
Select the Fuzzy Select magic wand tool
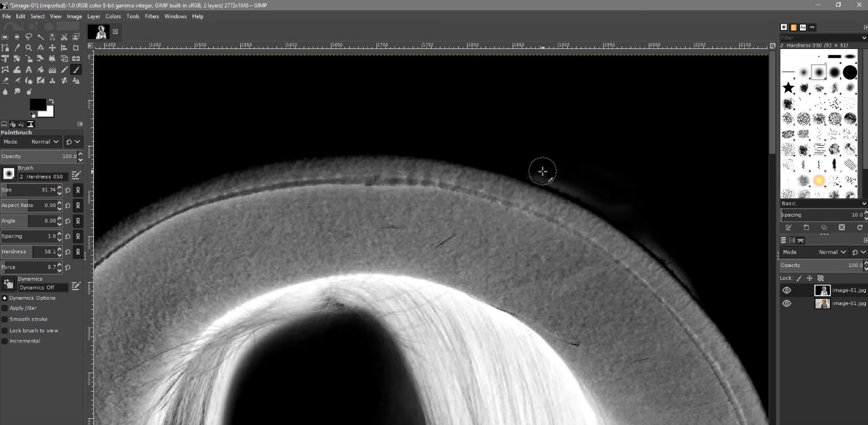40,37
